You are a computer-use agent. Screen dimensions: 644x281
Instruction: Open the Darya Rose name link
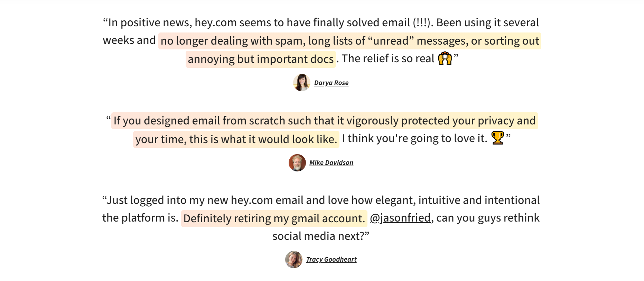tap(331, 83)
